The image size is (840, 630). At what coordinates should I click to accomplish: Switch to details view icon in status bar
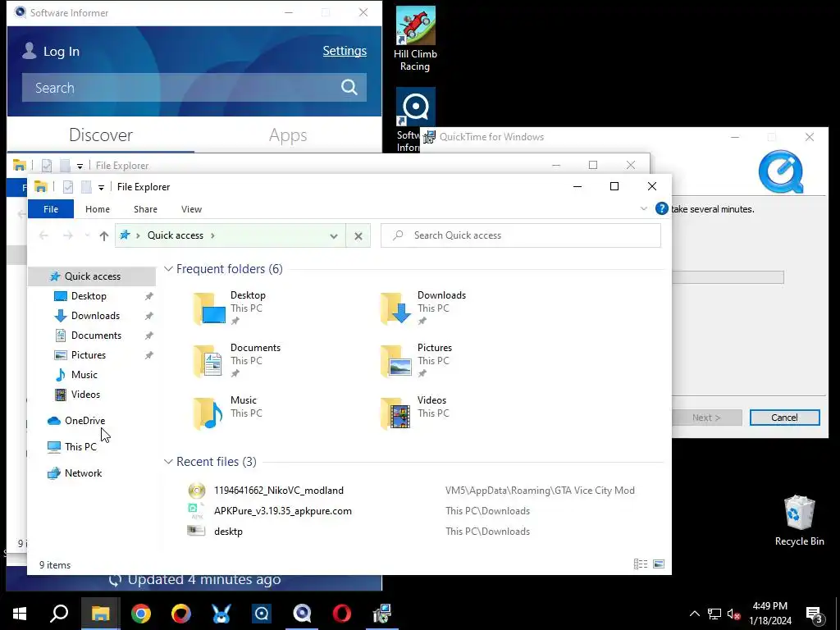click(x=641, y=564)
